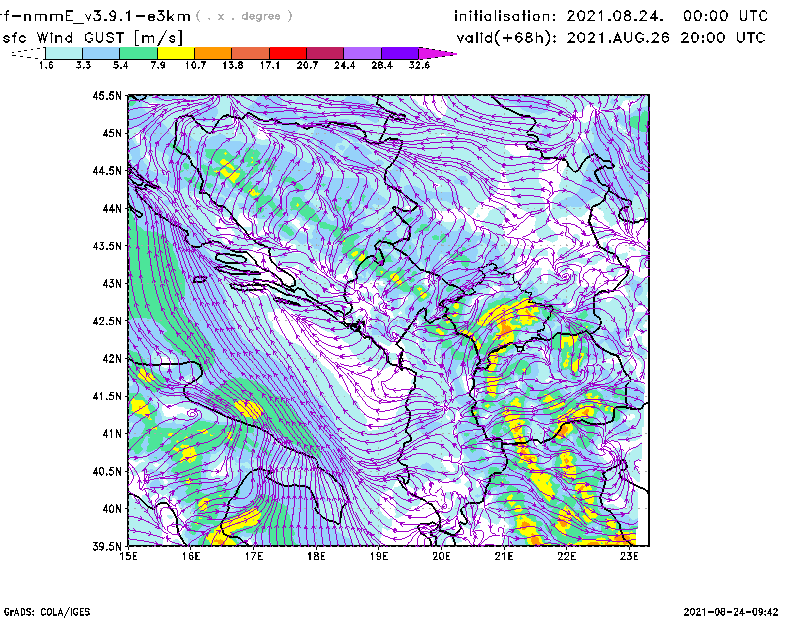Click the 41.5N latitude label

point(107,396)
